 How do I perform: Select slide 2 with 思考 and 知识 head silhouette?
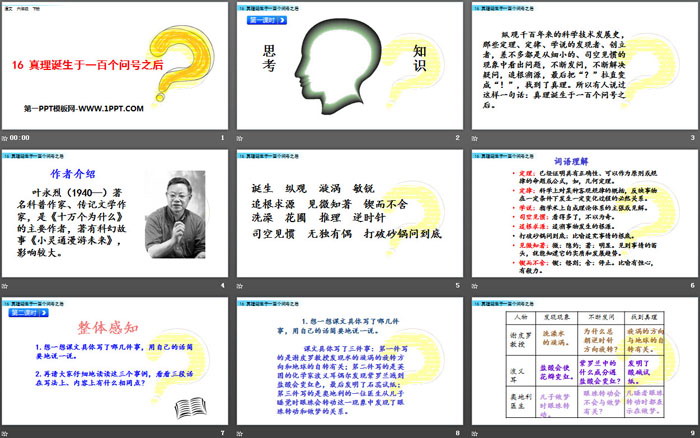[x=350, y=66]
